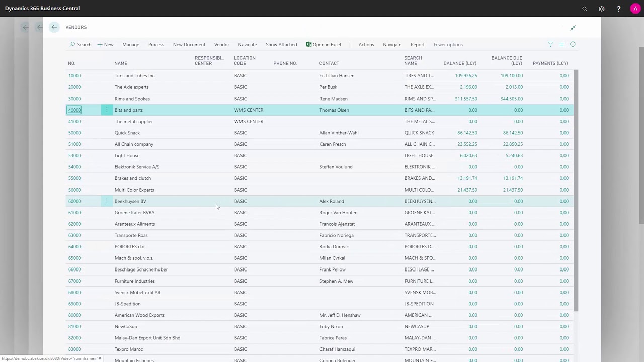Click the Fewer options button
Screen dimensions: 644x362
coord(448,45)
